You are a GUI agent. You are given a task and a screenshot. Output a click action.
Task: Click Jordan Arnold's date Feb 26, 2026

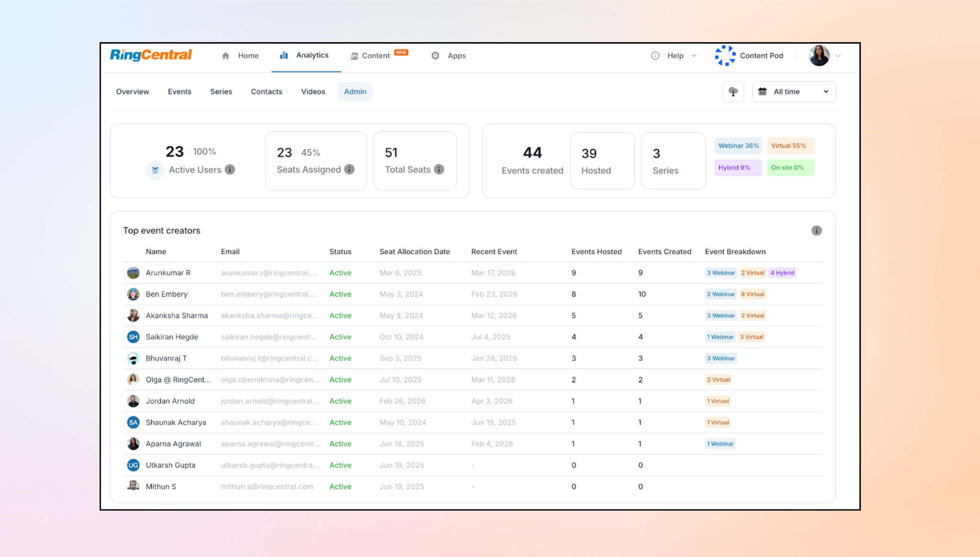tap(402, 401)
